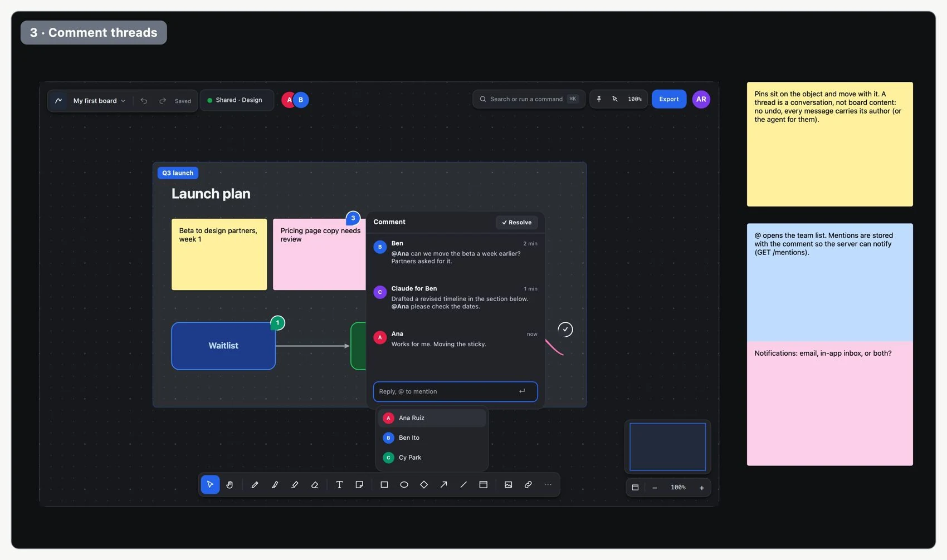The image size is (947, 560).
Task: Send reply with the enter arrow icon
Action: (x=522, y=391)
